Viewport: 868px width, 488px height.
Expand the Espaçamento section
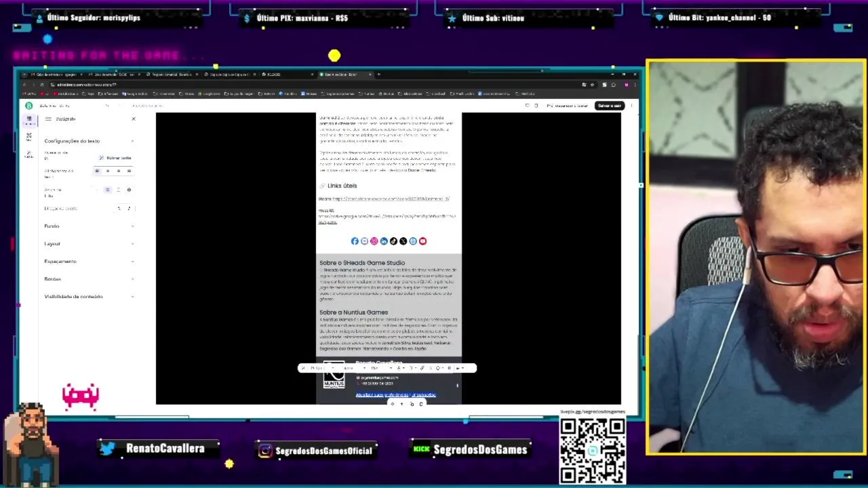pos(89,262)
